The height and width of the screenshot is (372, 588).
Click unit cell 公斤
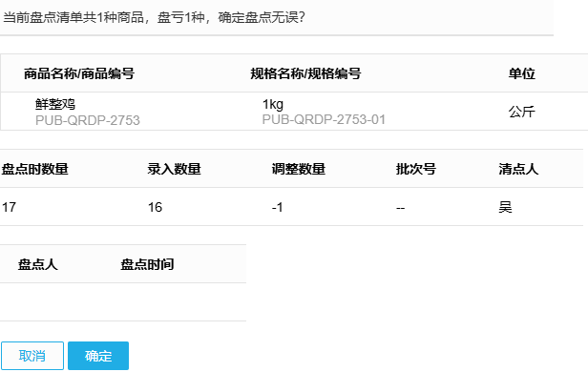pos(521,112)
